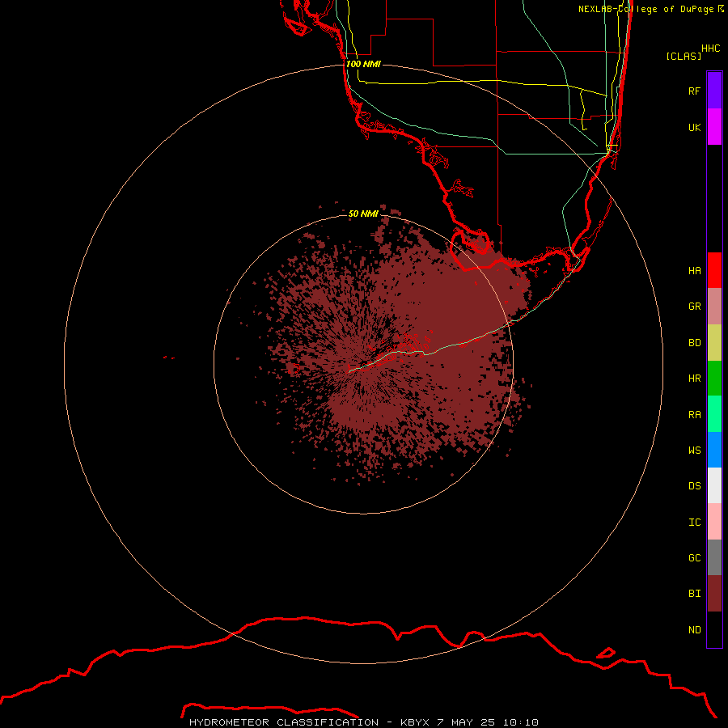Click the BD legend label
Image resolution: width=728 pixels, height=728 pixels.
tap(694, 343)
